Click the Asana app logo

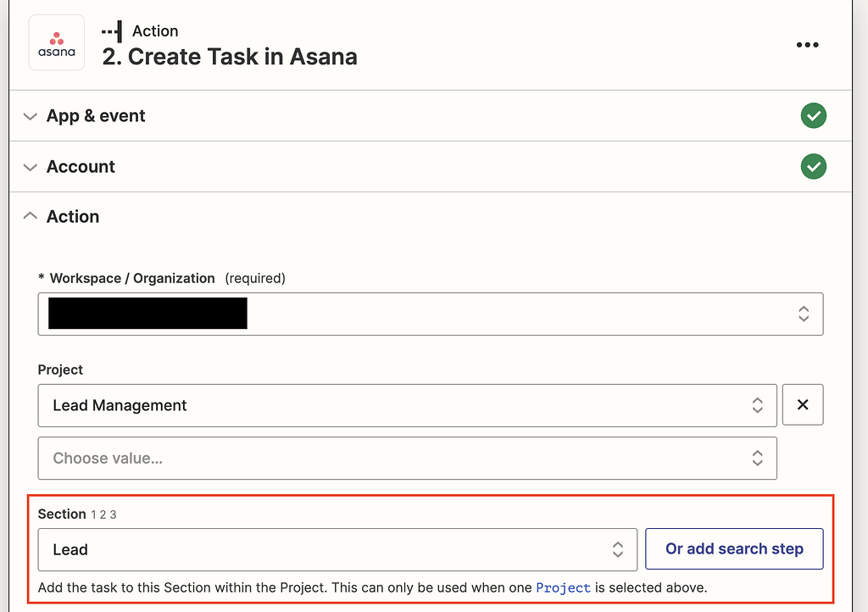point(56,43)
